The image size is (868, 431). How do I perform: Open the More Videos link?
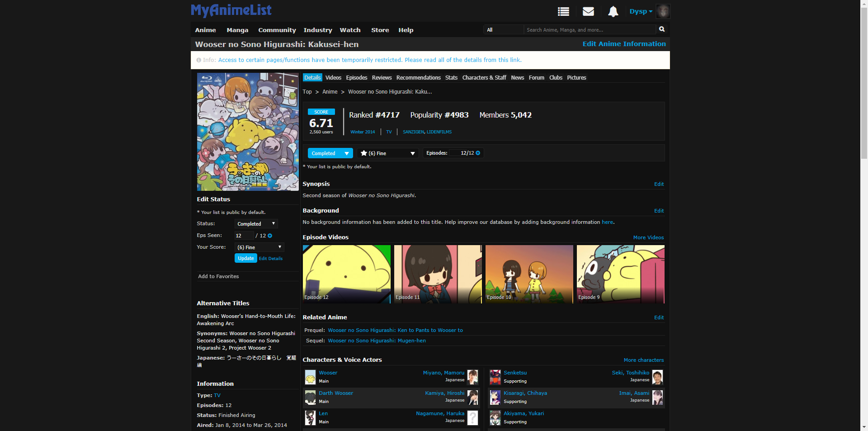pyautogui.click(x=648, y=237)
